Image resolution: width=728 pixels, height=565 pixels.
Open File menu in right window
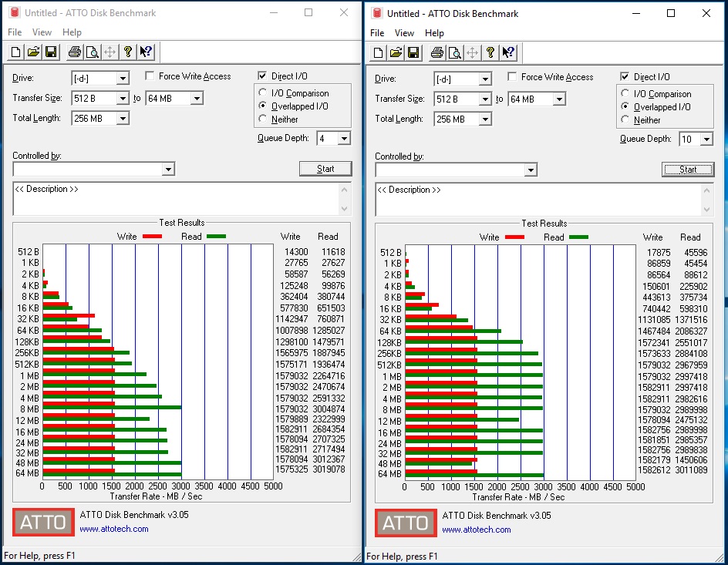click(x=377, y=33)
